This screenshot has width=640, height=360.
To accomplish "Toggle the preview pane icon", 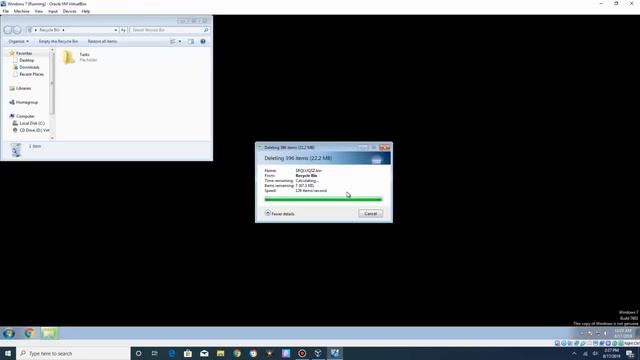I will point(191,41).
